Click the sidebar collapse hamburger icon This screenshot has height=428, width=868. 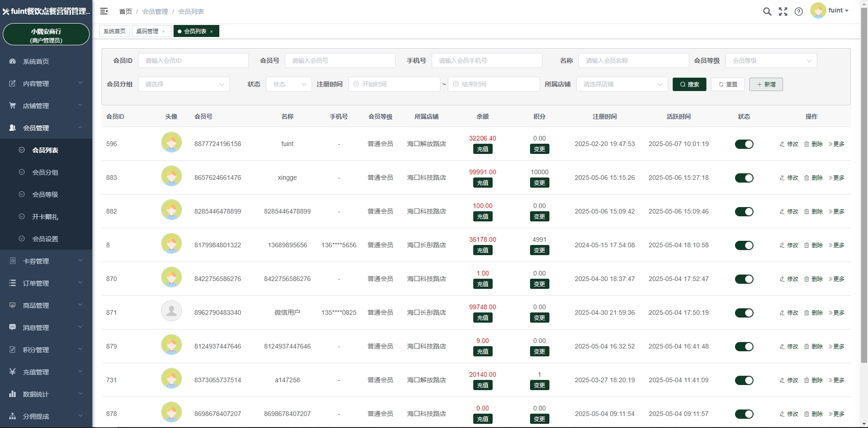coord(104,11)
